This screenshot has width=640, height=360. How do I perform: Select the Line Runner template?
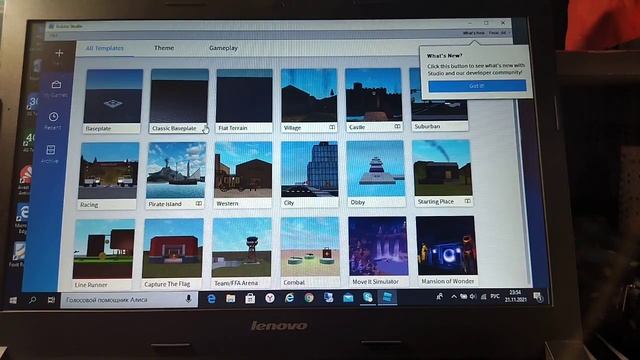(x=104, y=254)
